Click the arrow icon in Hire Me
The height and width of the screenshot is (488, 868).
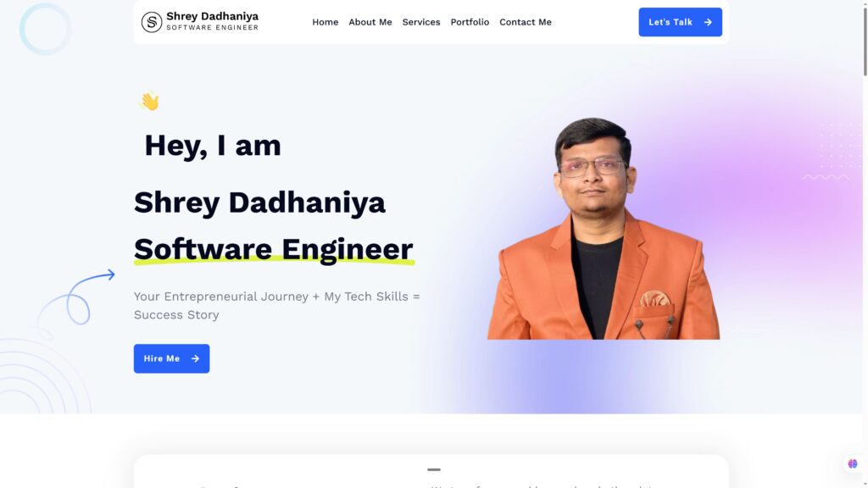pos(195,358)
